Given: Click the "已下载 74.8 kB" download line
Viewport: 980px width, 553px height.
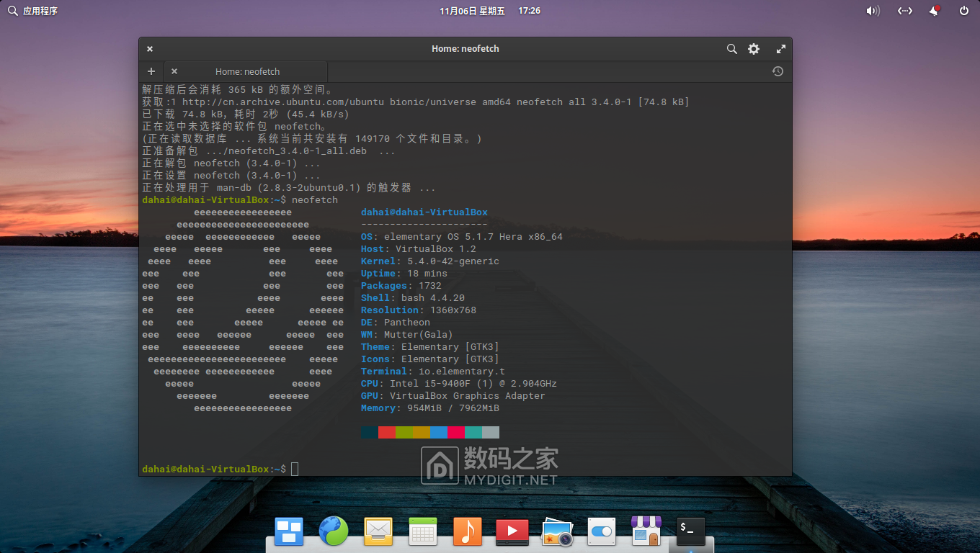Looking at the screenshot, I should coord(246,114).
